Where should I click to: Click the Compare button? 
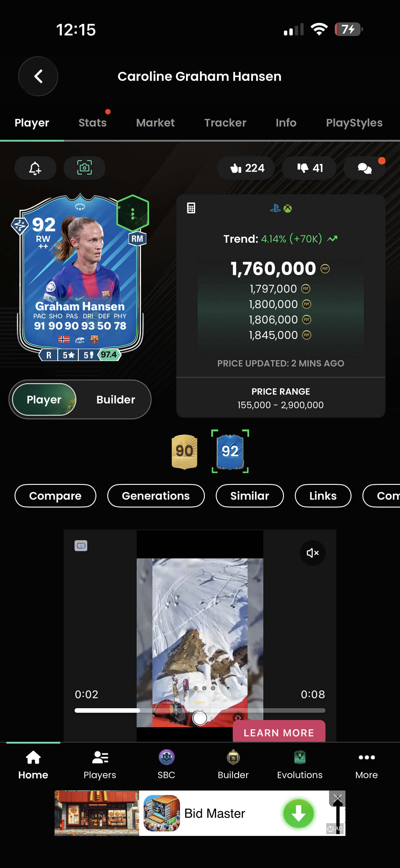click(x=55, y=496)
